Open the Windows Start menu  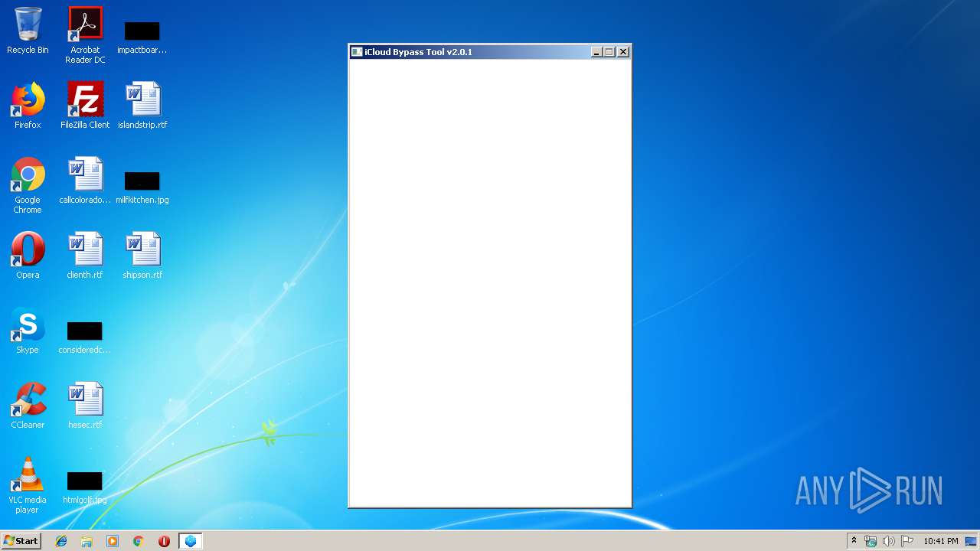coord(21,541)
